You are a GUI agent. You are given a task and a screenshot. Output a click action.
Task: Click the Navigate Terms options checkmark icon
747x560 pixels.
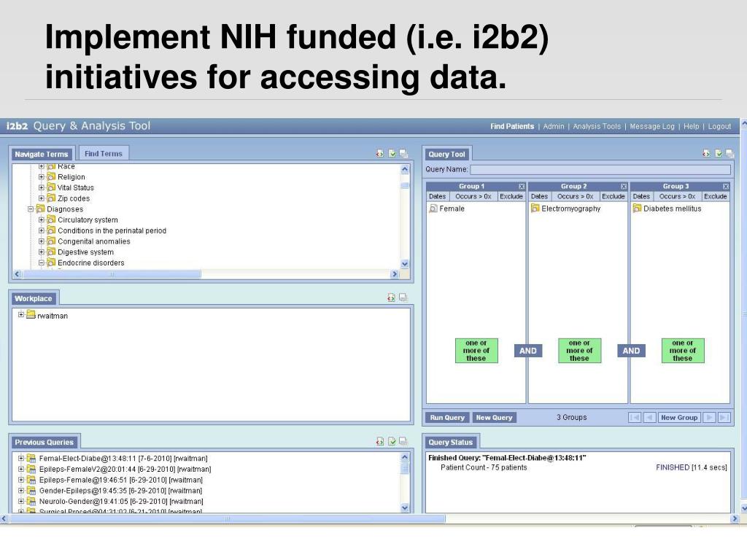coord(392,153)
